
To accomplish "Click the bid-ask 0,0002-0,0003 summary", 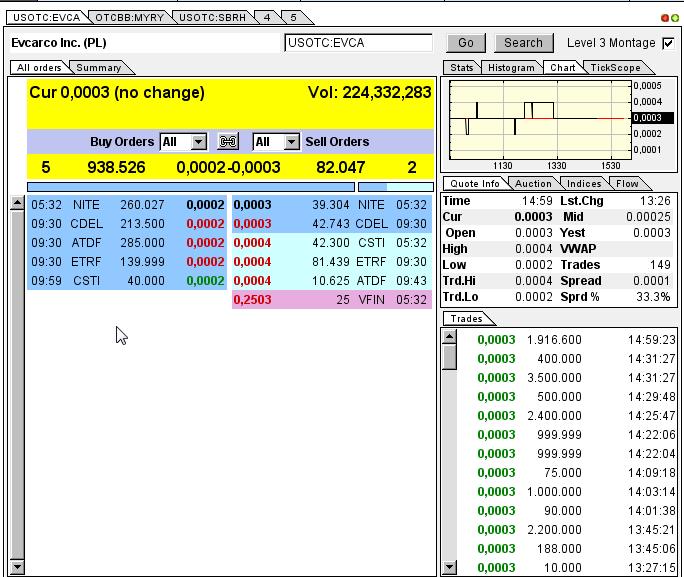I will coord(228,167).
